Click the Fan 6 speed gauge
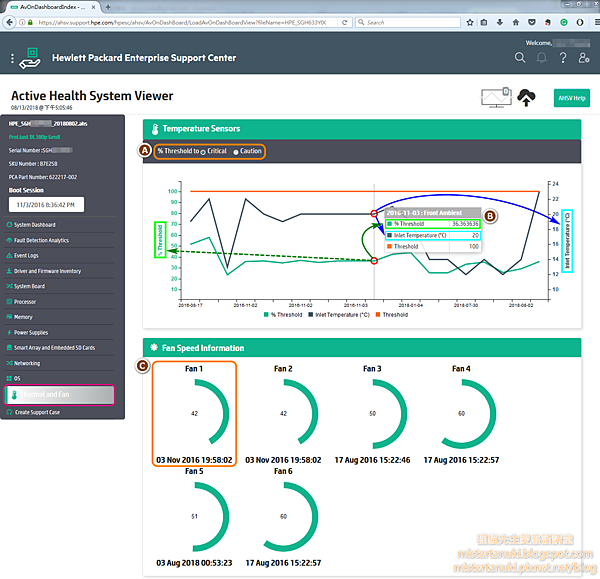The width and height of the screenshot is (600, 579). 284,516
